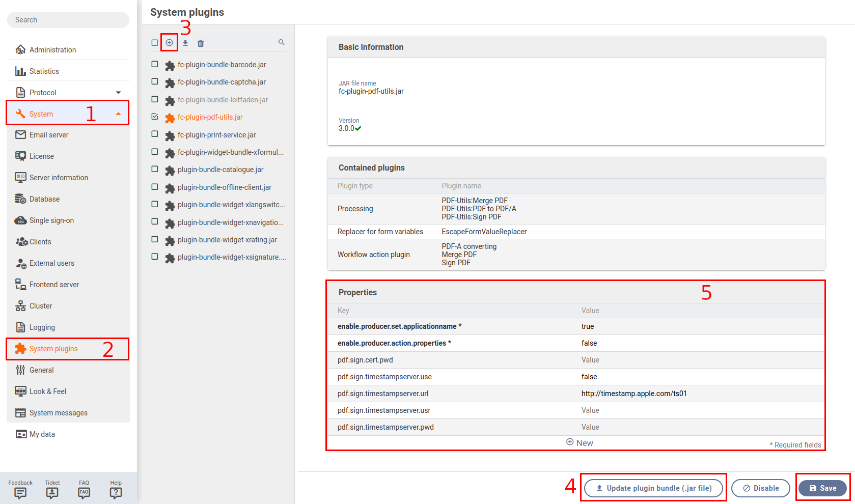Check the fc-plugin-bundle-barcode.jar checkbox

(155, 64)
